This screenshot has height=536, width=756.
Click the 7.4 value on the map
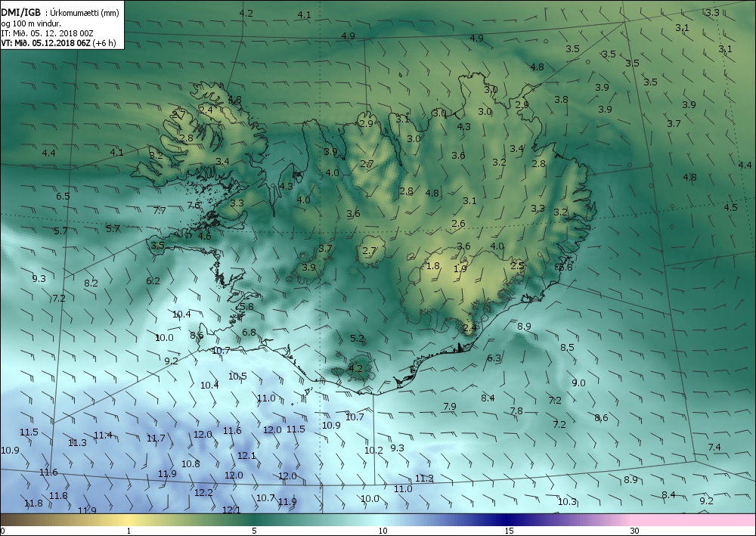pyautogui.click(x=714, y=448)
